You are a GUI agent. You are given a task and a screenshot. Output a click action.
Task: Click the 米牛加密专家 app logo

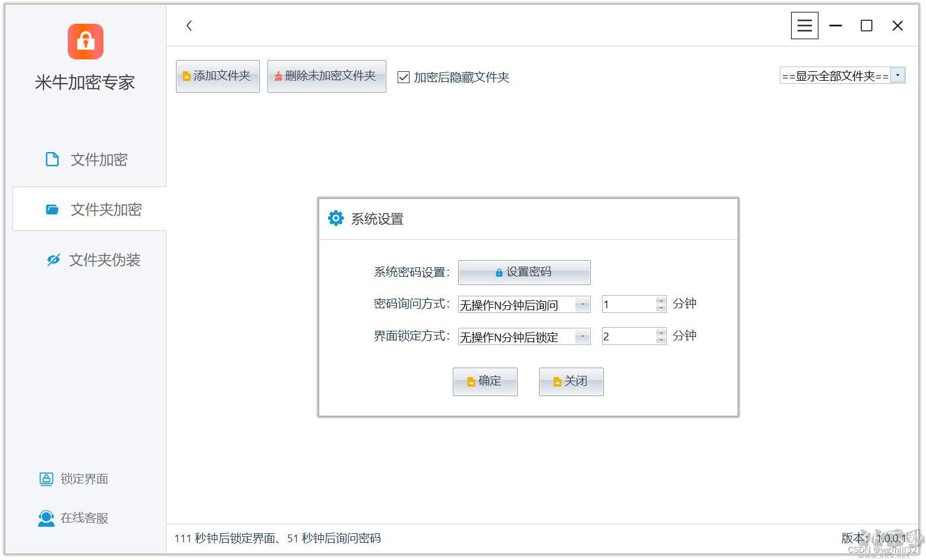85,41
